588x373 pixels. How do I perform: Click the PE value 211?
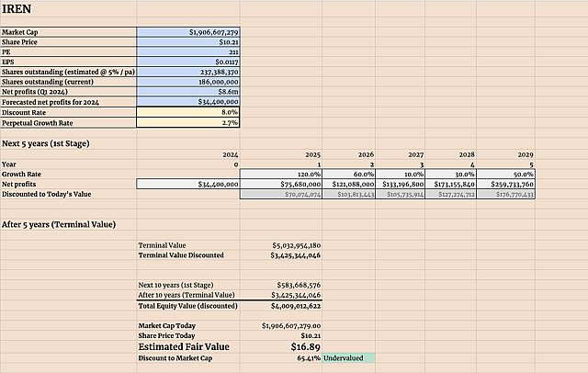coord(187,51)
